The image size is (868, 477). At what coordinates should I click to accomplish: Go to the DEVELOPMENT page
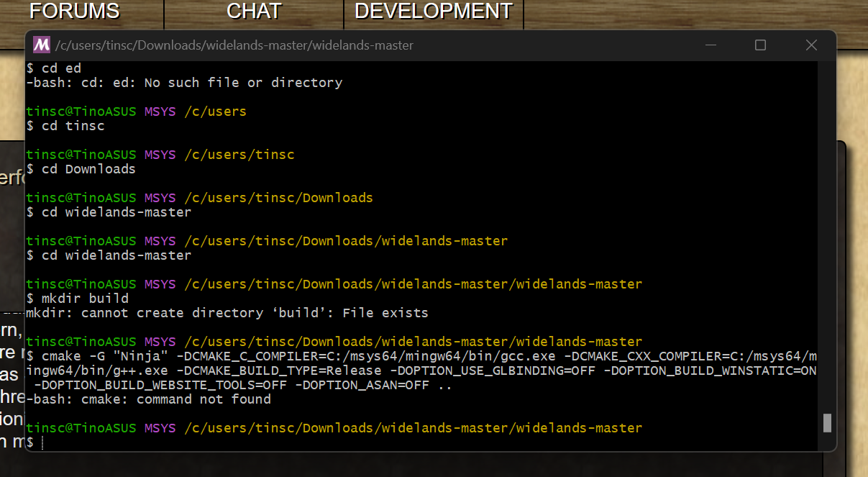[x=433, y=12]
